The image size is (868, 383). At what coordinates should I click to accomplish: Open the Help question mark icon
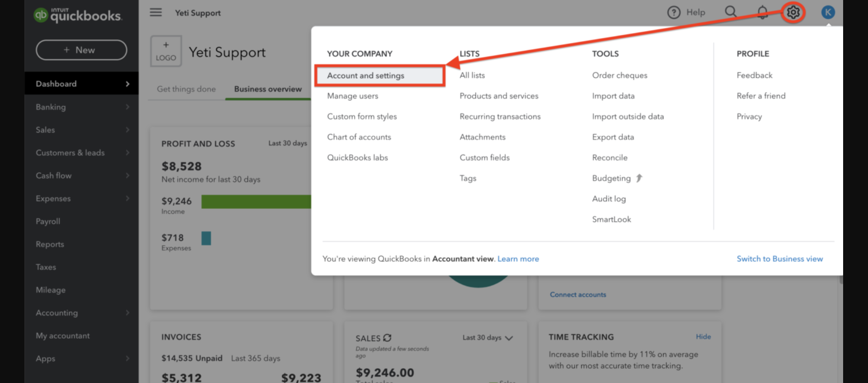pyautogui.click(x=674, y=12)
